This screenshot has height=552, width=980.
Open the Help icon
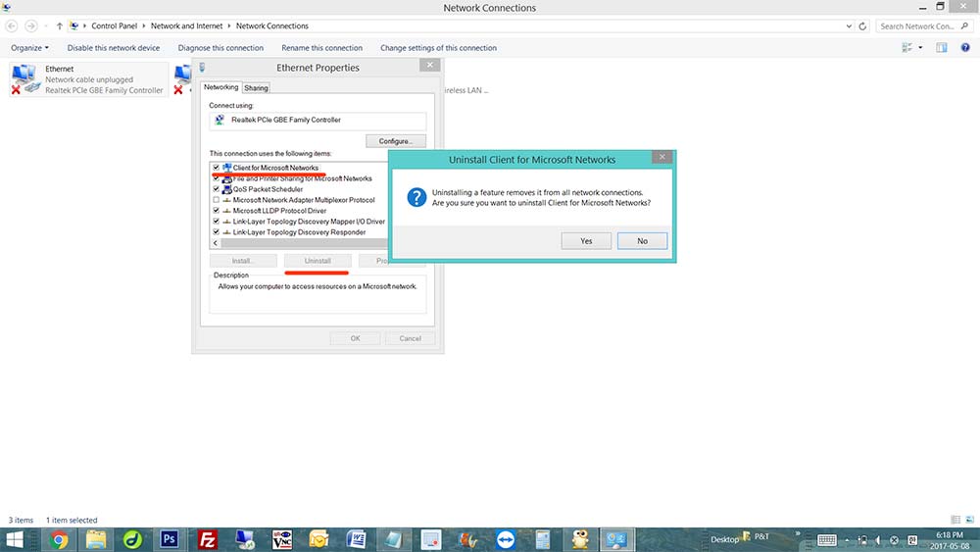pos(965,47)
